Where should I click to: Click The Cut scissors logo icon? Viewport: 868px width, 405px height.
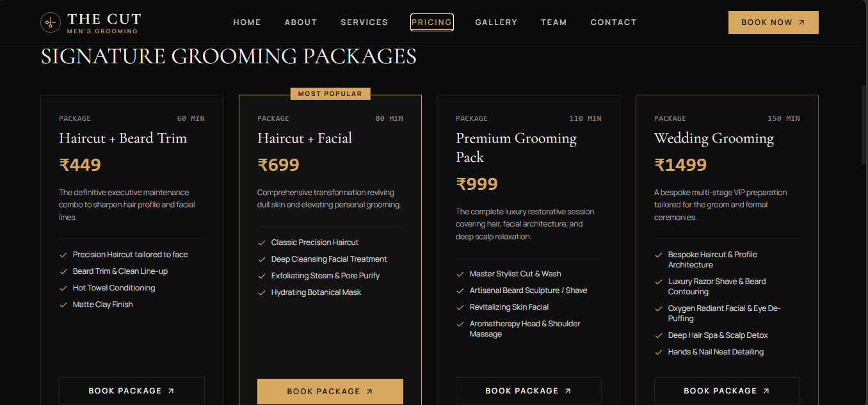coord(51,22)
